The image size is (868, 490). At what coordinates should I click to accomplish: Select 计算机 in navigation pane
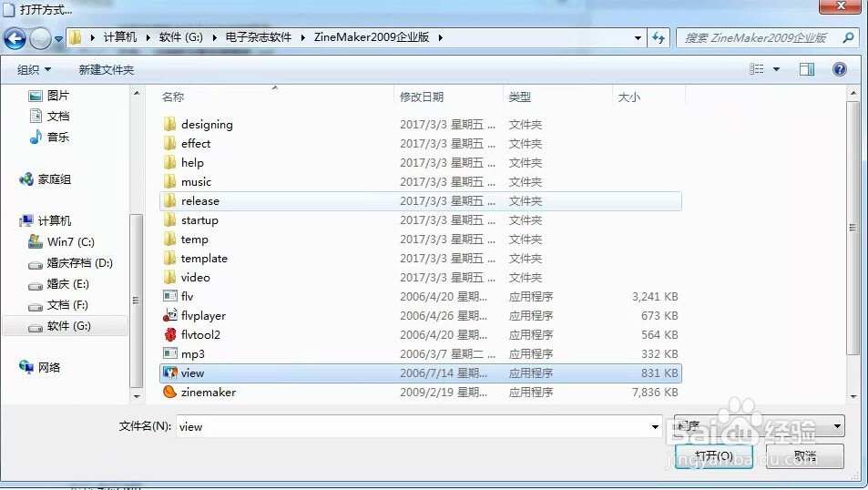[x=45, y=220]
